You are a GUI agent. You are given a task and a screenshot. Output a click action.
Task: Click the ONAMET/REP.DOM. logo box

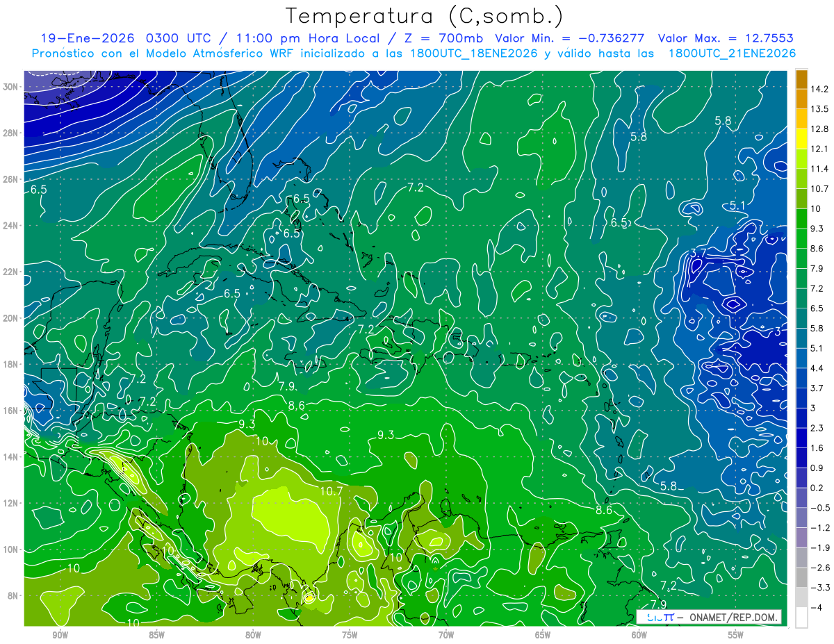coord(708,617)
